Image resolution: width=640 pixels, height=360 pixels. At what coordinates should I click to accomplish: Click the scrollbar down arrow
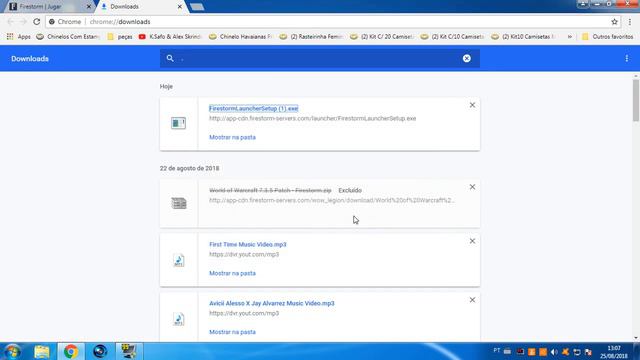(636, 338)
